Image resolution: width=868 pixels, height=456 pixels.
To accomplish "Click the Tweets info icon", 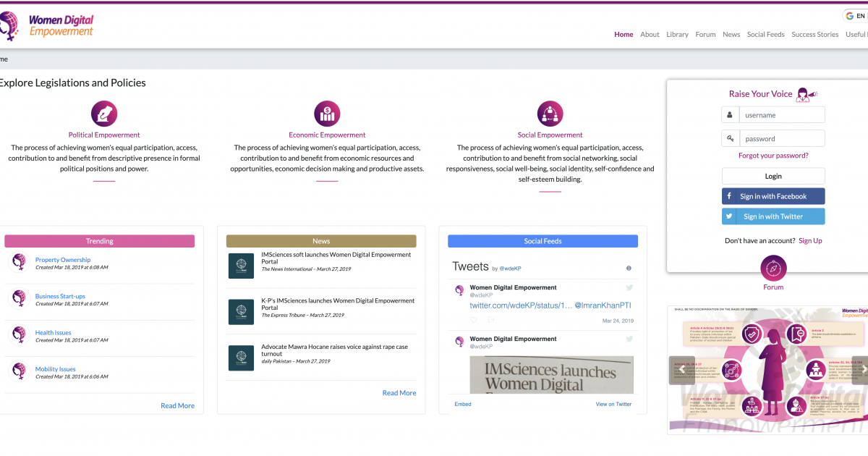I will [x=629, y=268].
